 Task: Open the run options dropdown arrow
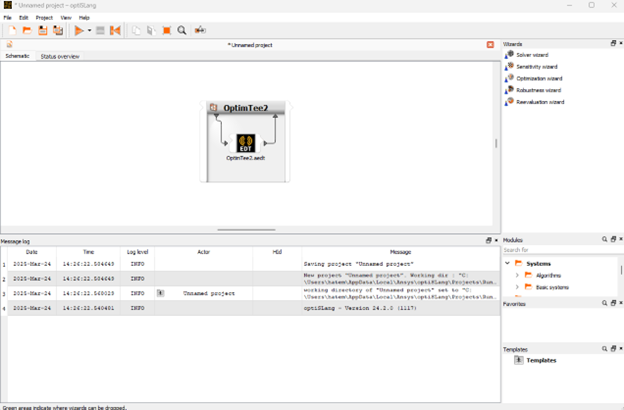tap(90, 30)
